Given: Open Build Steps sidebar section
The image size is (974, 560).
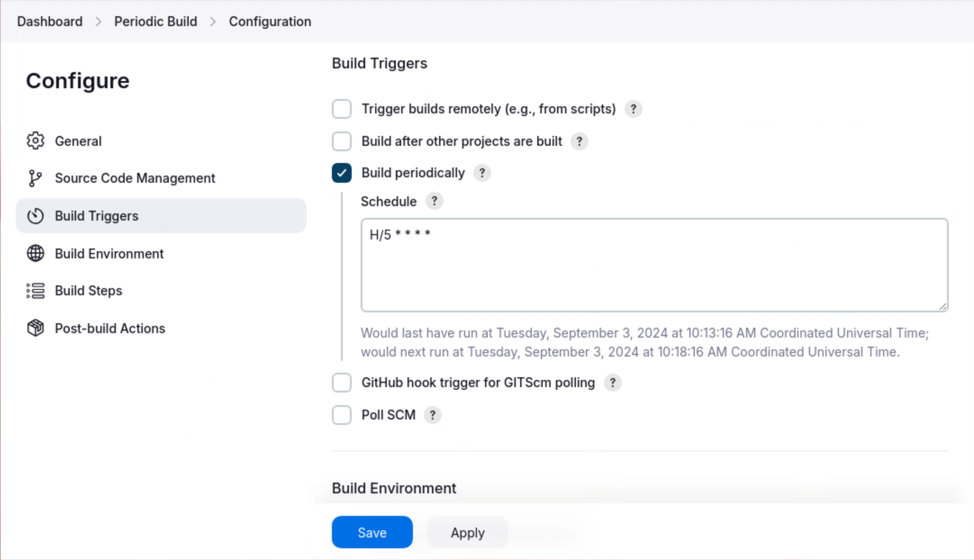Looking at the screenshot, I should click(88, 291).
